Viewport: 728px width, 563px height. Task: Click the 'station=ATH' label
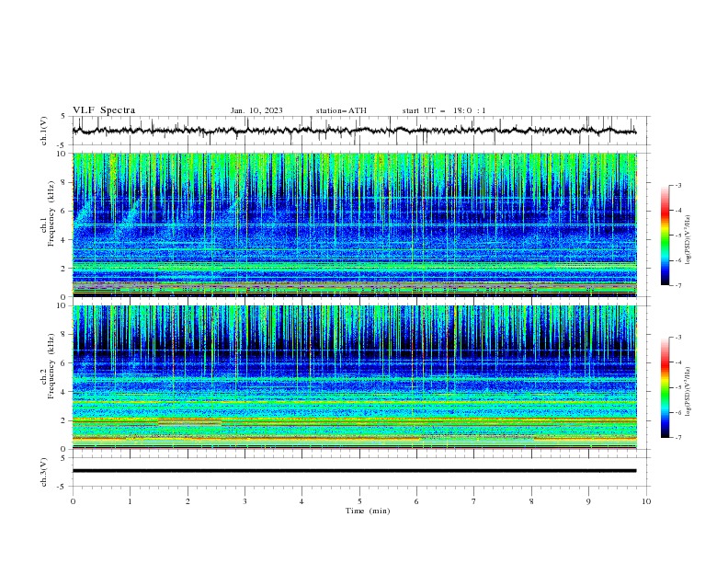341,110
